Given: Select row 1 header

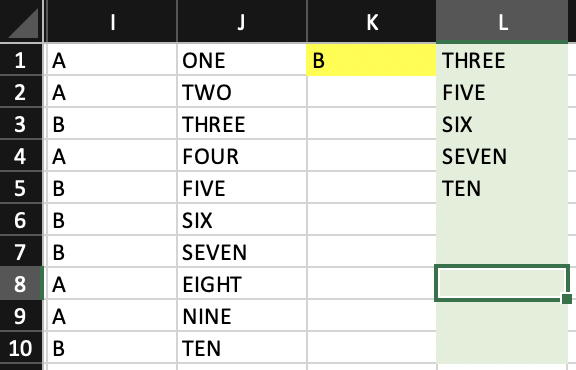Looking at the screenshot, I should (x=21, y=60).
